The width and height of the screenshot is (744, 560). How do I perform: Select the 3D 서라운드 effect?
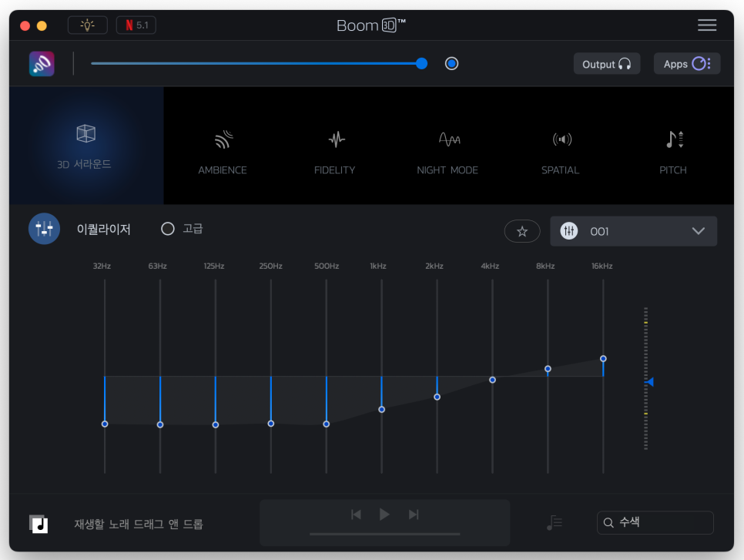click(85, 146)
